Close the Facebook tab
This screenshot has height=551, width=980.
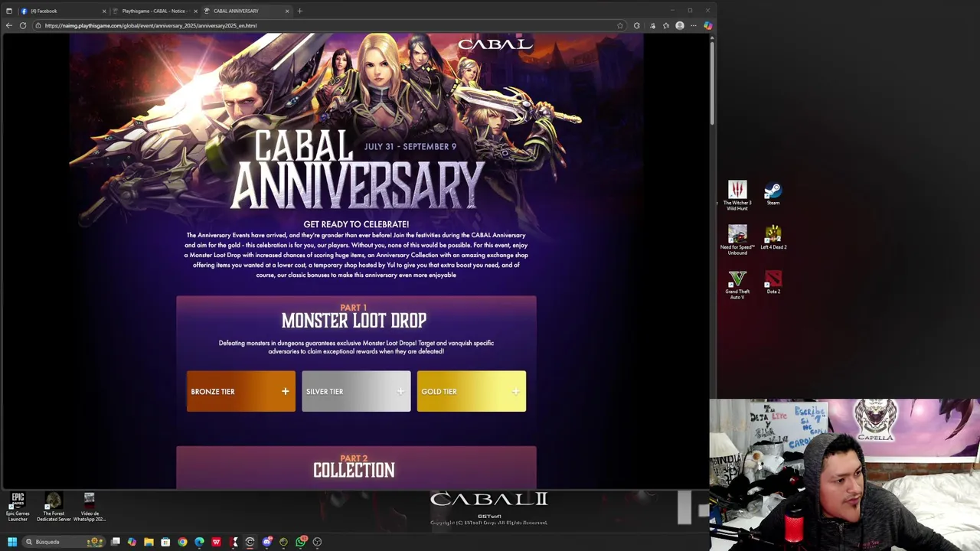pos(104,11)
